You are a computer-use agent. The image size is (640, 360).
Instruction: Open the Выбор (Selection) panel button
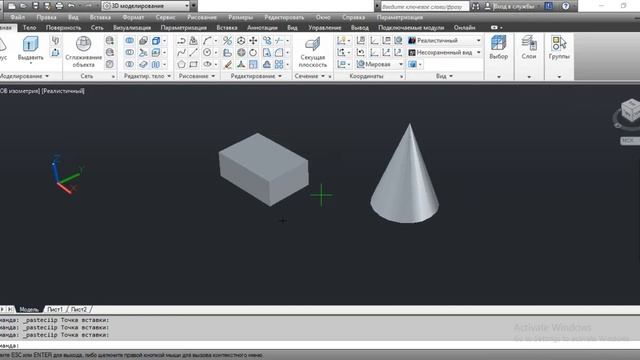tap(498, 48)
